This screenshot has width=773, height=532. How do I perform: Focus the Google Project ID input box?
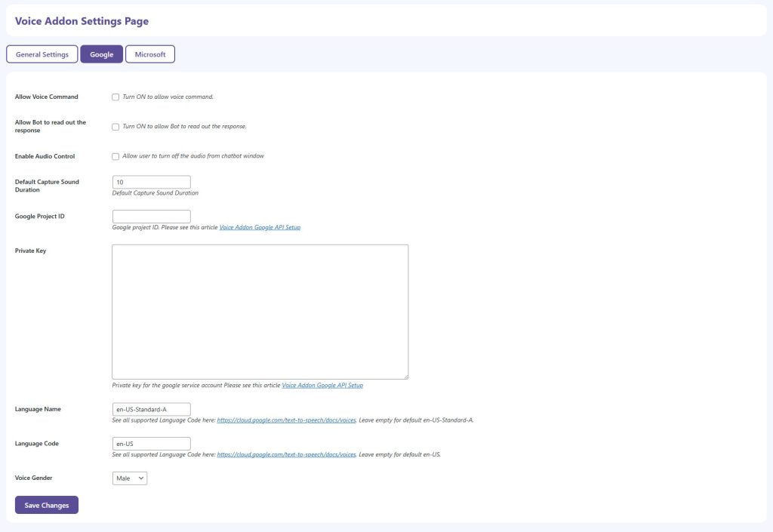click(x=151, y=217)
